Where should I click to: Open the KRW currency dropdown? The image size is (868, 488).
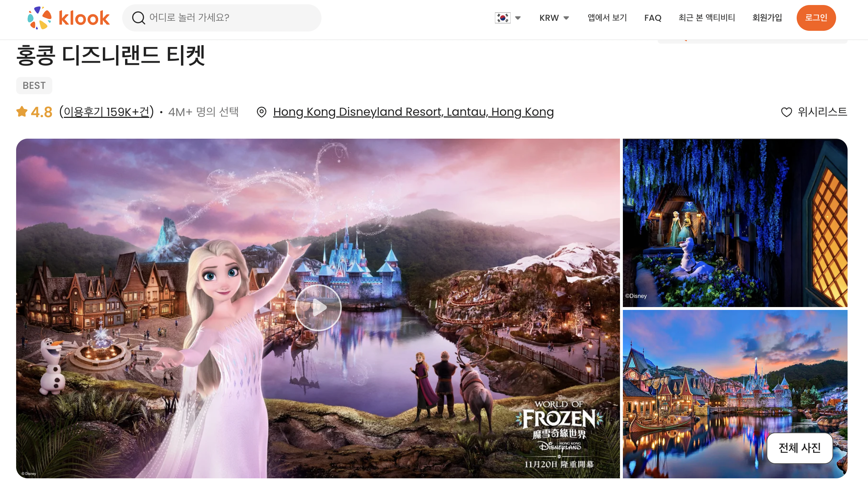click(x=554, y=18)
